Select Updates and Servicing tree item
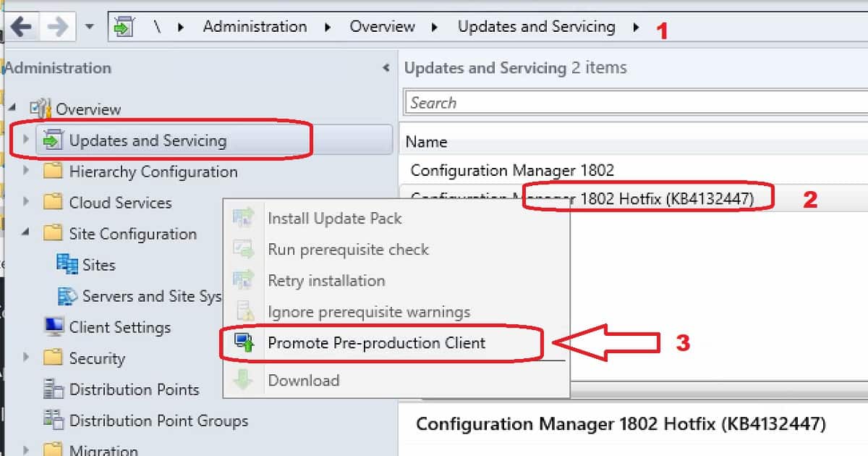 tap(148, 140)
